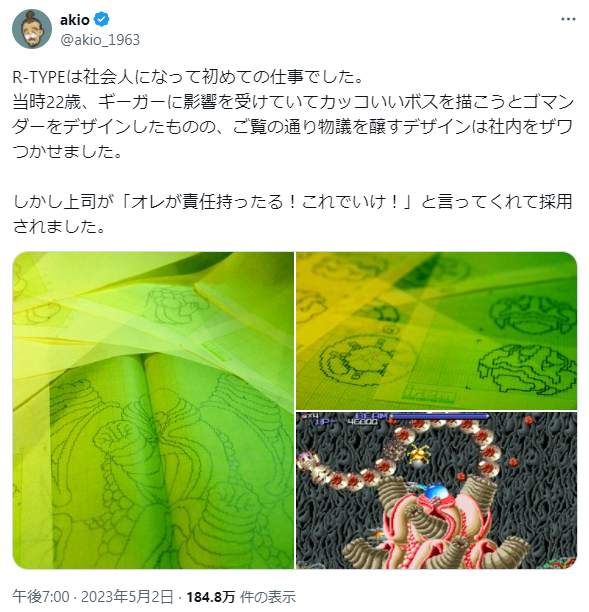Image resolution: width=589 pixels, height=612 pixels.
Task: Click the irem logo in sketch photo
Action: click(429, 394)
